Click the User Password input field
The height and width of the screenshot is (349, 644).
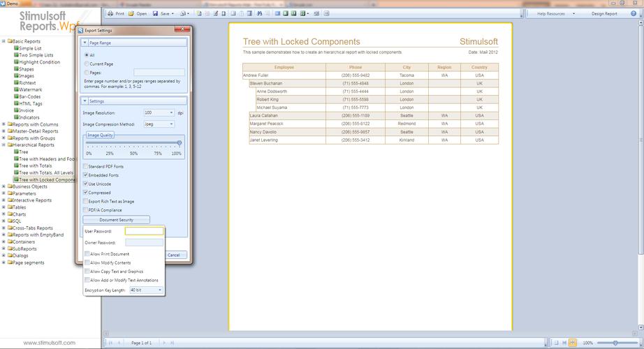pyautogui.click(x=144, y=231)
